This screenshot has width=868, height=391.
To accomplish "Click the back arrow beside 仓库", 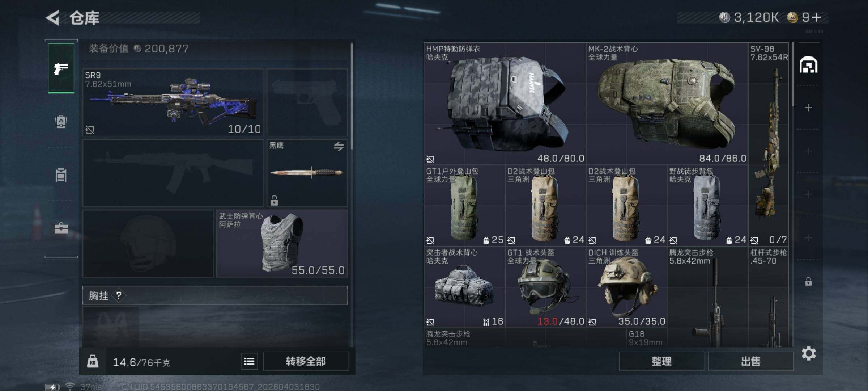I will pyautogui.click(x=53, y=18).
